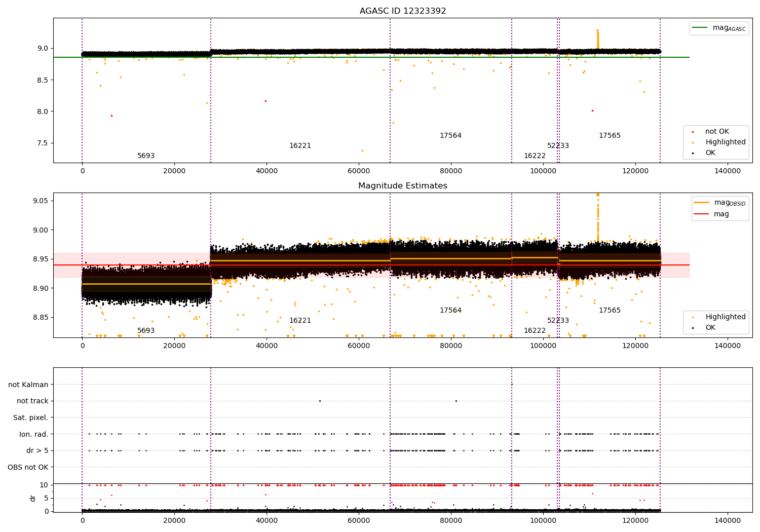Click the orange spike peak in the top plot
The image size is (760, 532).
pos(597,30)
